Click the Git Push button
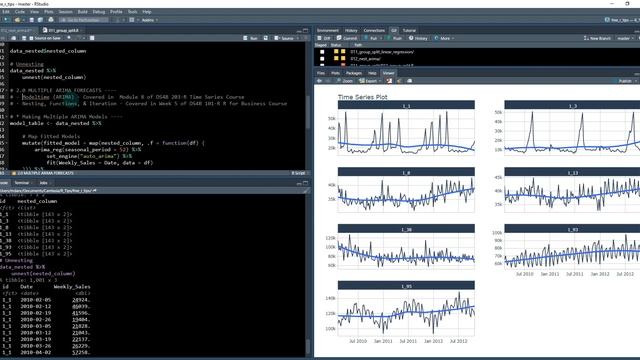The image size is (640, 360). click(x=394, y=38)
